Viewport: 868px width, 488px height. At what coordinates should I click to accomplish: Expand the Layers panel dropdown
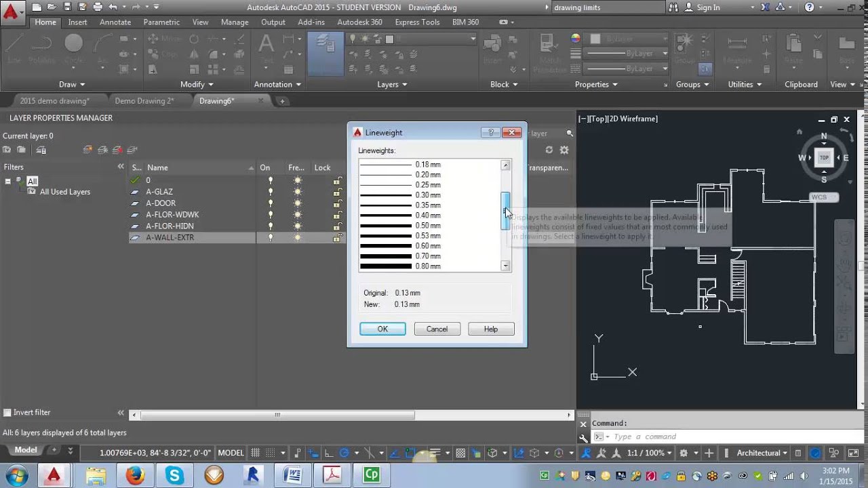[x=392, y=85]
